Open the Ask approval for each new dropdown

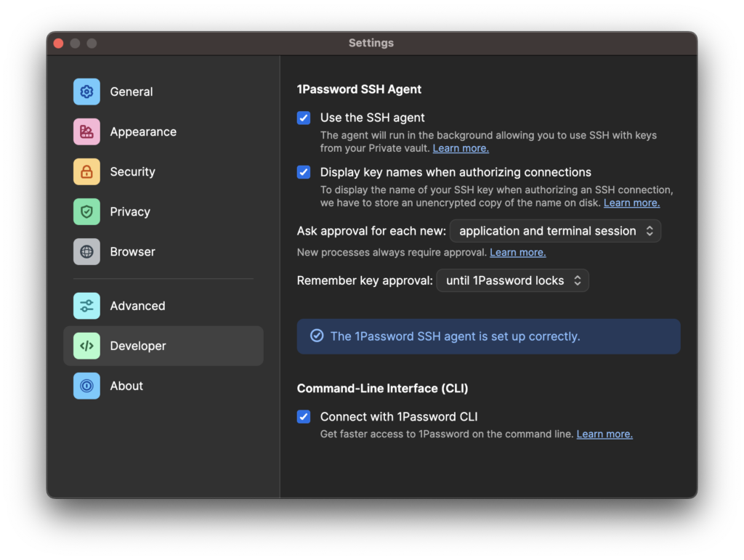(555, 231)
